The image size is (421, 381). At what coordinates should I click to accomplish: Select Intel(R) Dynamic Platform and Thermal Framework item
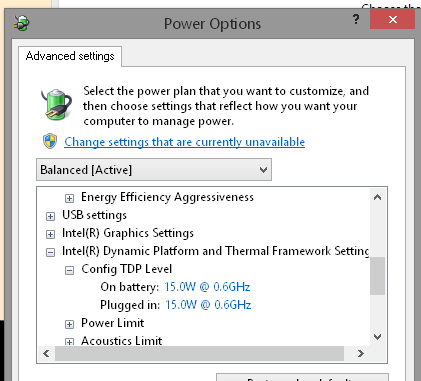point(215,251)
